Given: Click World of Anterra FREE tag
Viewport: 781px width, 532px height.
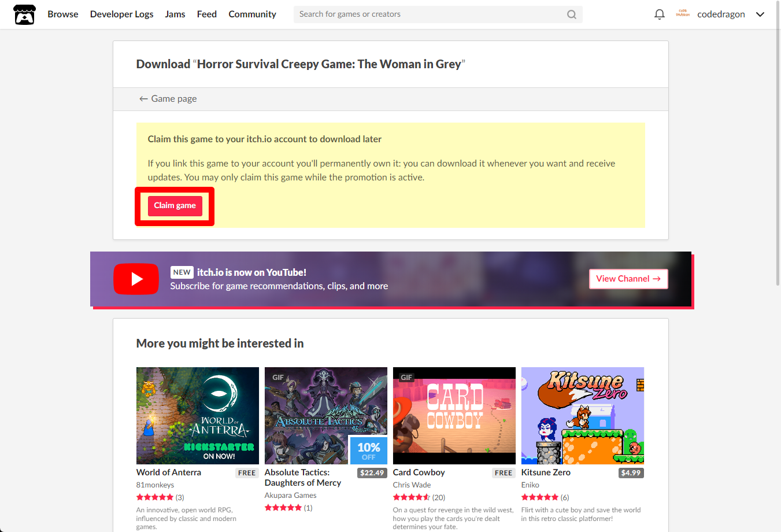Looking at the screenshot, I should click(247, 473).
